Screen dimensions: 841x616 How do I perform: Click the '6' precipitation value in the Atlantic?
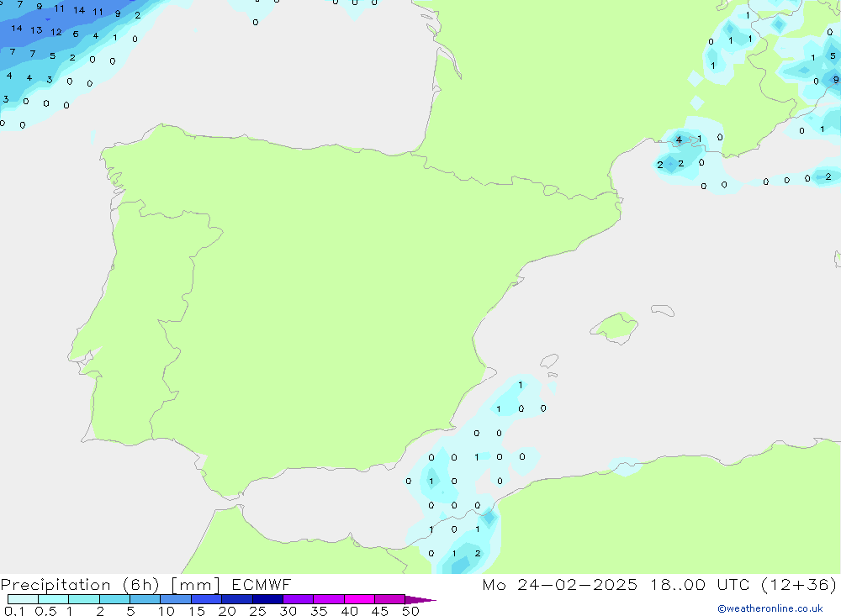[76, 34]
